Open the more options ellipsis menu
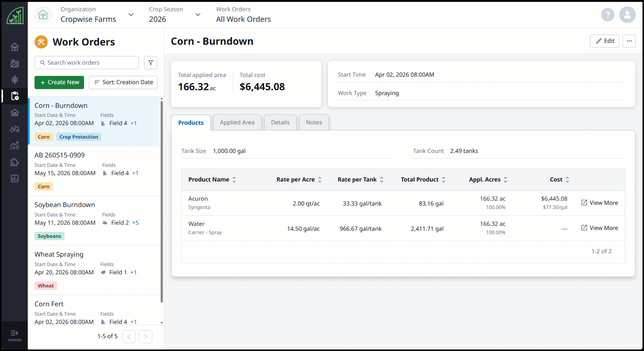Screen dimensions: 644x351 pyautogui.click(x=629, y=41)
